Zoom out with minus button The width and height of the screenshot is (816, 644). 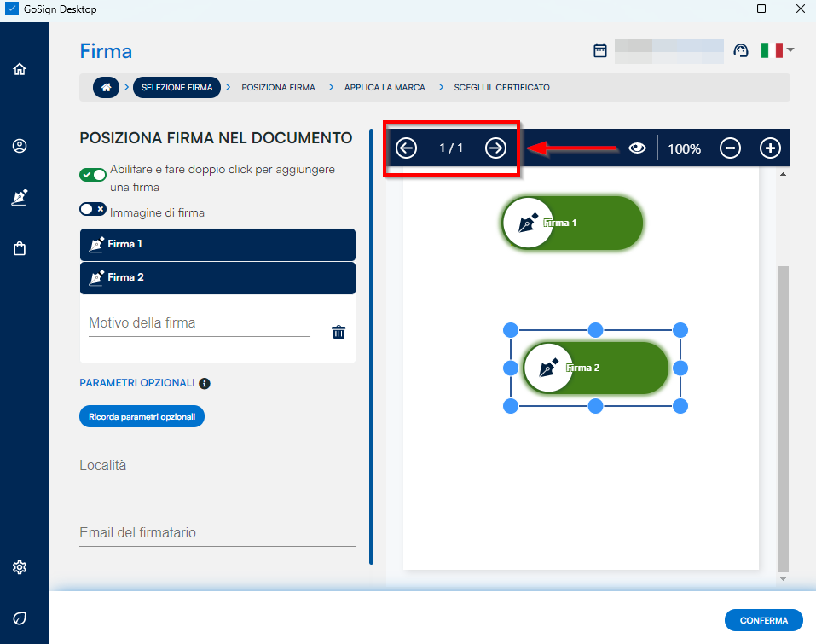[x=730, y=148]
